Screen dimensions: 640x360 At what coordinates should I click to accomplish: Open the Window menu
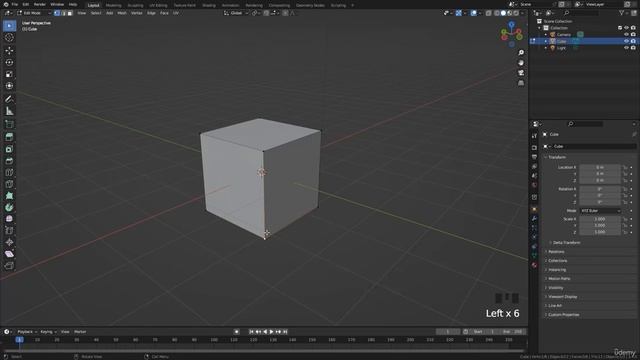[57, 4]
